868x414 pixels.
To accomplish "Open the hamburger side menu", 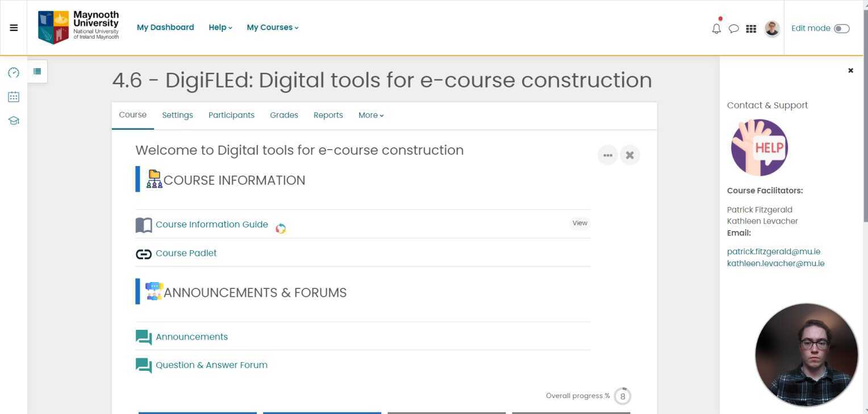I will pyautogui.click(x=14, y=28).
